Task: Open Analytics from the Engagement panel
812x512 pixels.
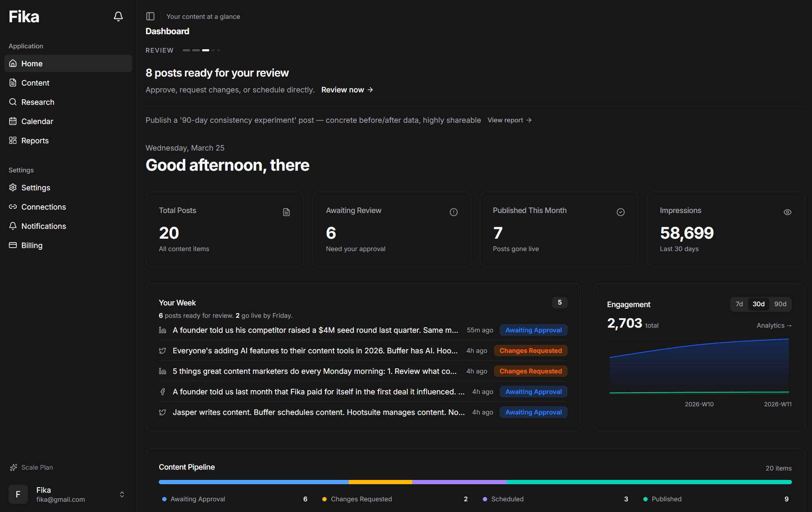Action: [774, 325]
